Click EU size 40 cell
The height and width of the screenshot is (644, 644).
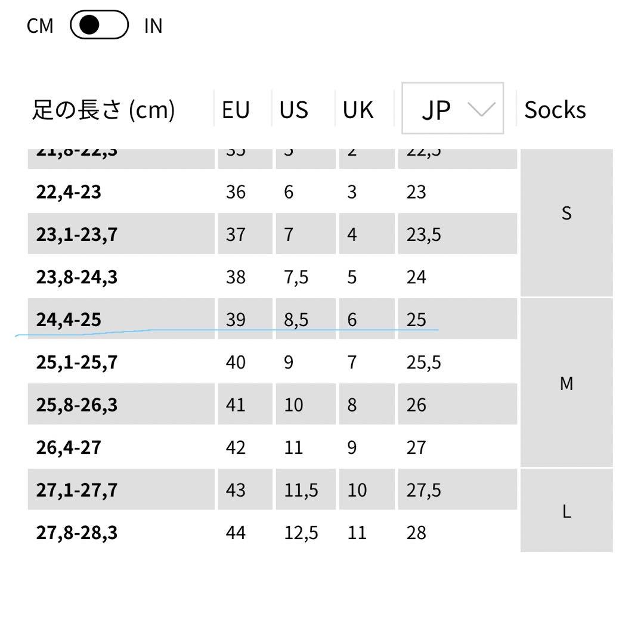pos(236,362)
